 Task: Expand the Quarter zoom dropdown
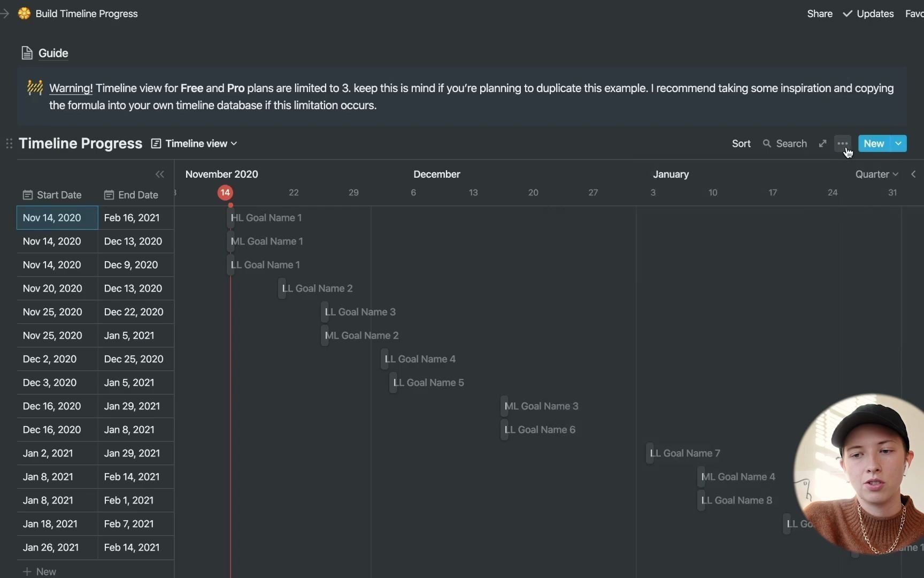click(876, 174)
